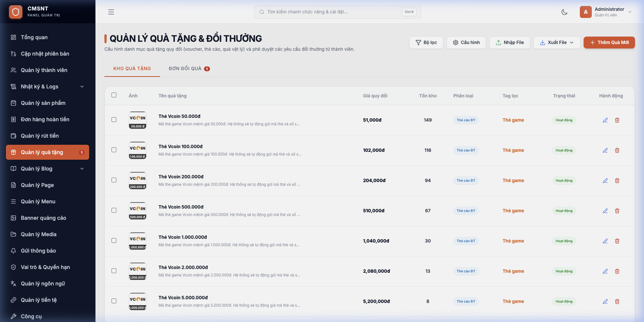The height and width of the screenshot is (322, 644).
Task: Edit the Thẻ Vcoin 50.000đ gift
Action: (x=605, y=120)
